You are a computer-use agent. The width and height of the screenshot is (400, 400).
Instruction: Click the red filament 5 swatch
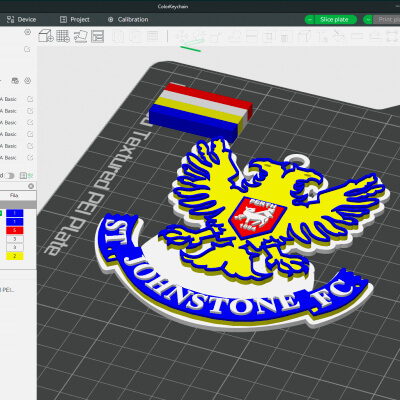pos(15,230)
